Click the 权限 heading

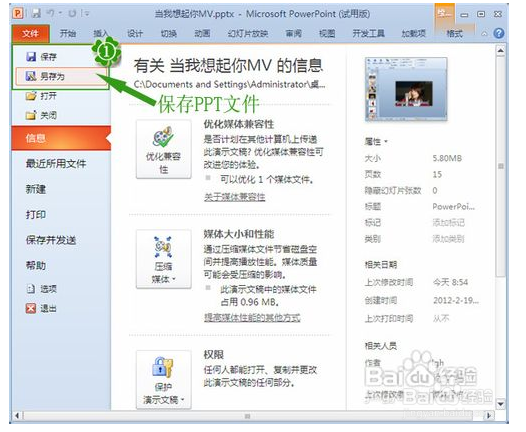pos(214,355)
